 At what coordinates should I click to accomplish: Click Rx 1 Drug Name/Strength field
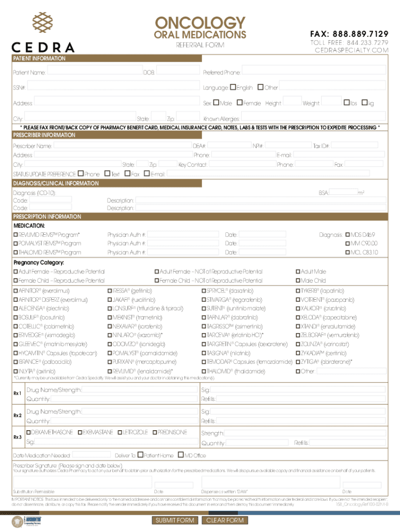click(139, 389)
